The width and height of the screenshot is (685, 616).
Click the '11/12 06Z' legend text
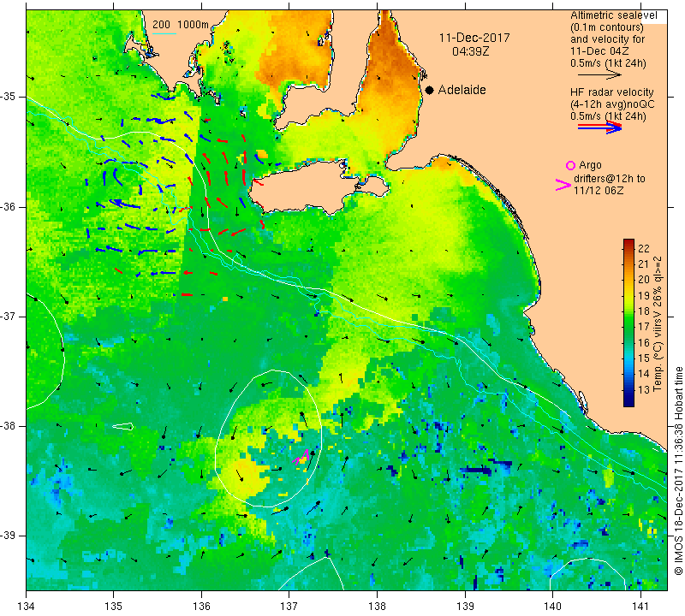[599, 191]
